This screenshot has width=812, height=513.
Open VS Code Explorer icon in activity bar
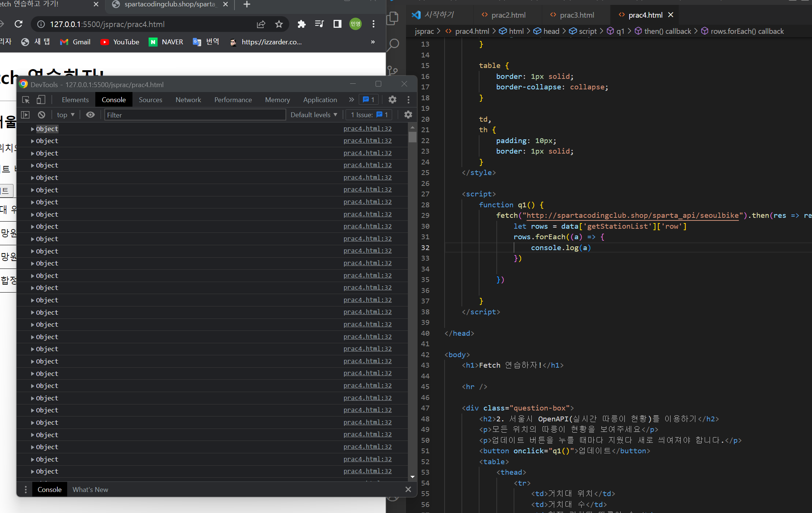392,18
